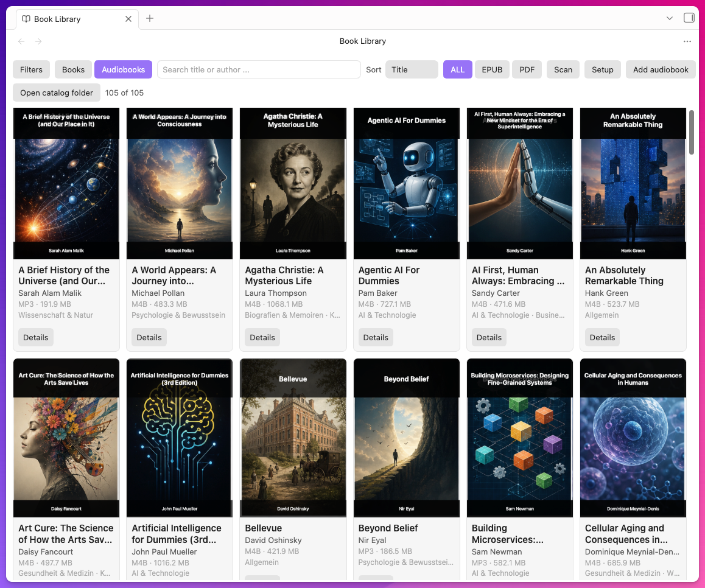Click the book icon in Book Library tab
Screen dimensions: 705x588
pyautogui.click(x=26, y=19)
